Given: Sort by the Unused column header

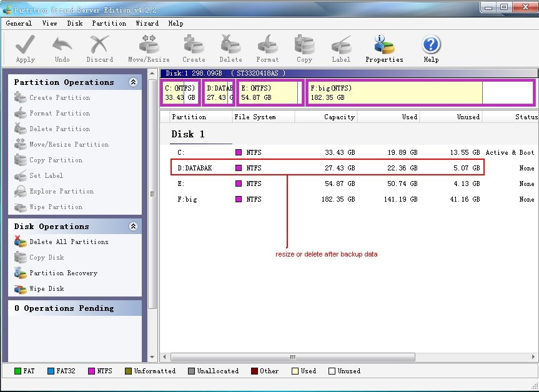Looking at the screenshot, I should [451, 117].
